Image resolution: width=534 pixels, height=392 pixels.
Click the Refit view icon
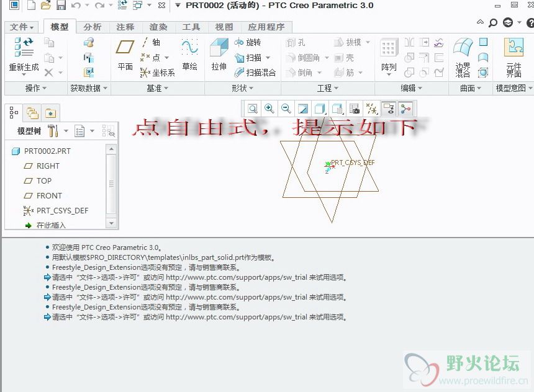click(x=253, y=109)
